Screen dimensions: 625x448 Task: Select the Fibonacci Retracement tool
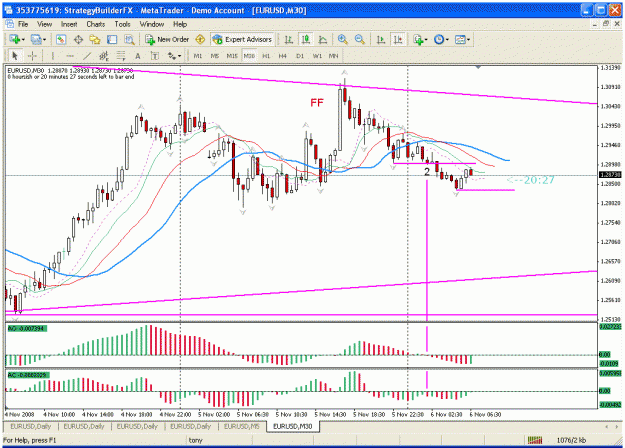121,56
